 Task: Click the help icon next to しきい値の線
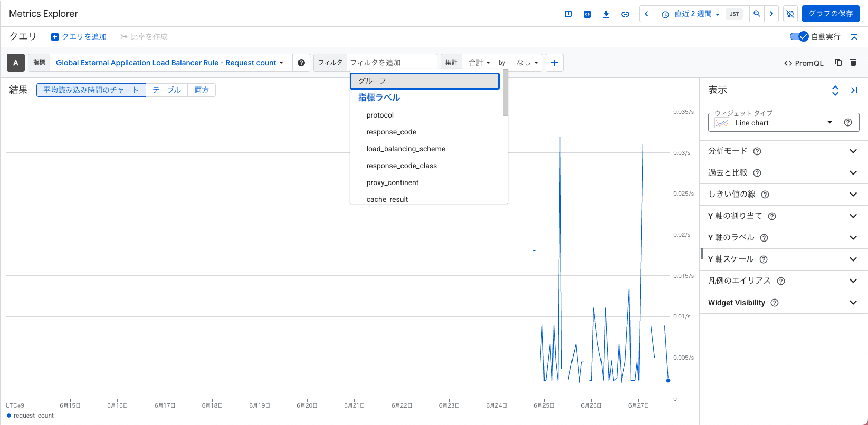coord(765,195)
